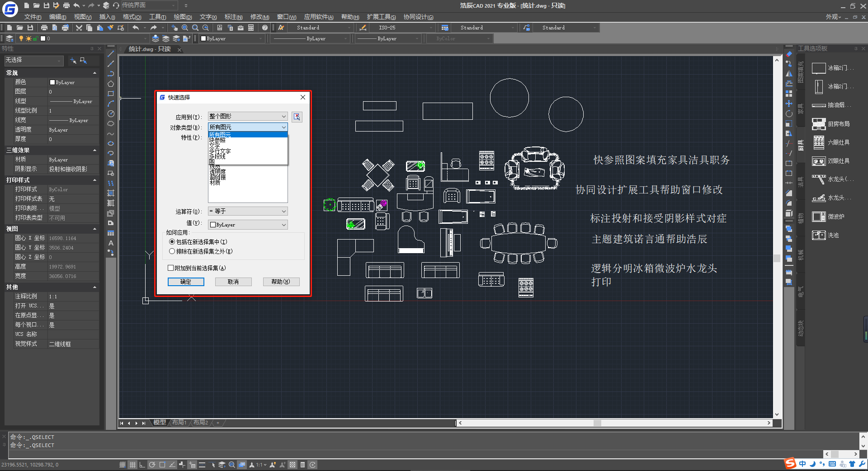Viewport: 868px width, 471px height.
Task: Toggle grid display in status bar
Action: (132, 465)
